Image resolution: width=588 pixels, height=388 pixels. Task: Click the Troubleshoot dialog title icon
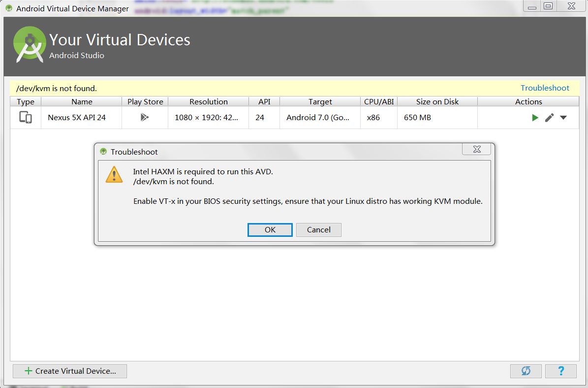103,152
